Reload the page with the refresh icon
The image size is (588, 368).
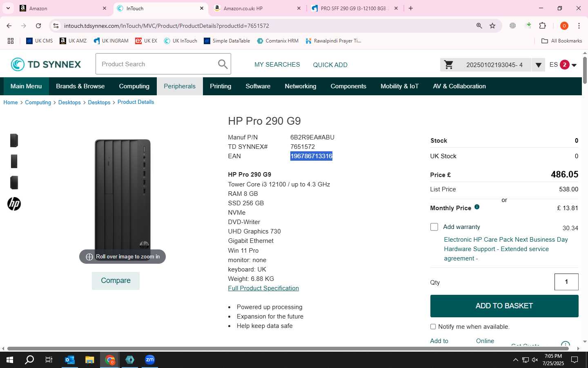coord(38,26)
